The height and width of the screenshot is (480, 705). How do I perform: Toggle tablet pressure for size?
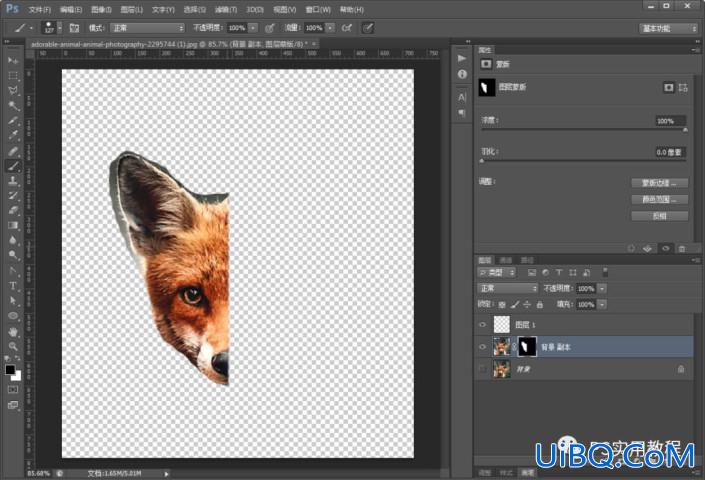[x=368, y=28]
